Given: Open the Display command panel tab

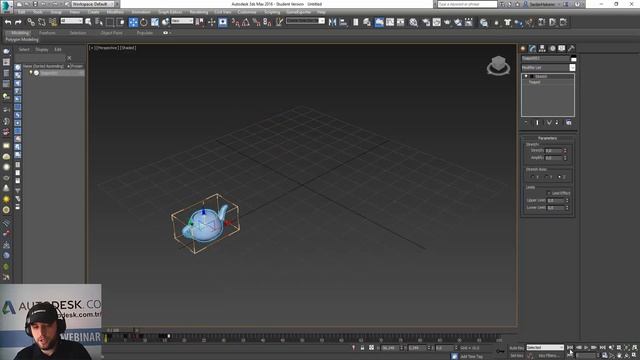Looking at the screenshot, I should (562, 49).
